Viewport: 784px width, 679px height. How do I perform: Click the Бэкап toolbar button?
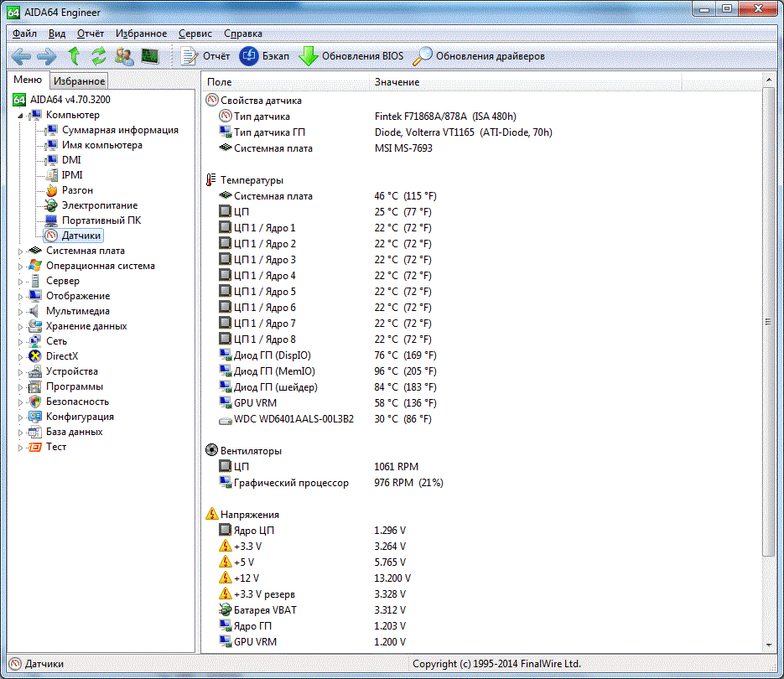[x=264, y=56]
